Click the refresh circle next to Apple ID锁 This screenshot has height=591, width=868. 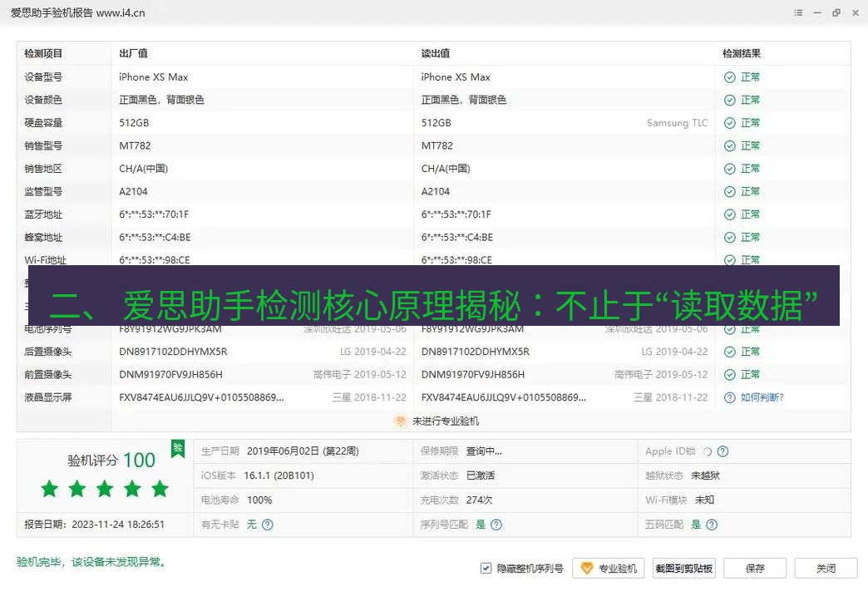point(707,451)
